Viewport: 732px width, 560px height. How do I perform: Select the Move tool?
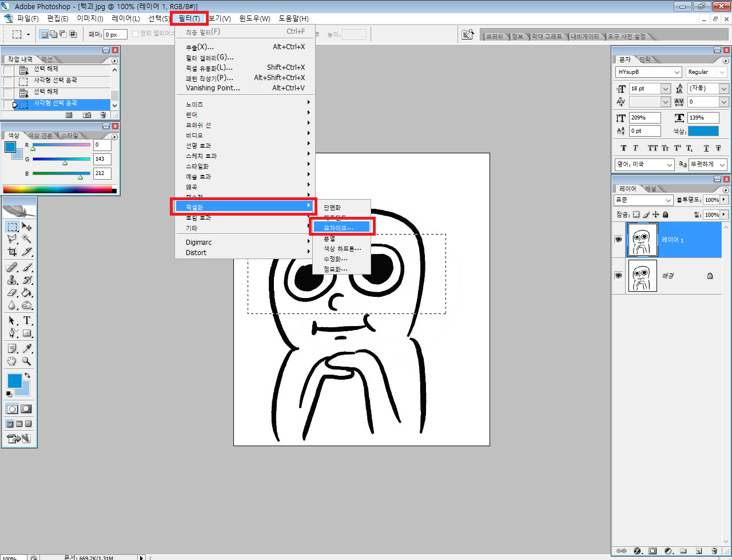tap(26, 227)
